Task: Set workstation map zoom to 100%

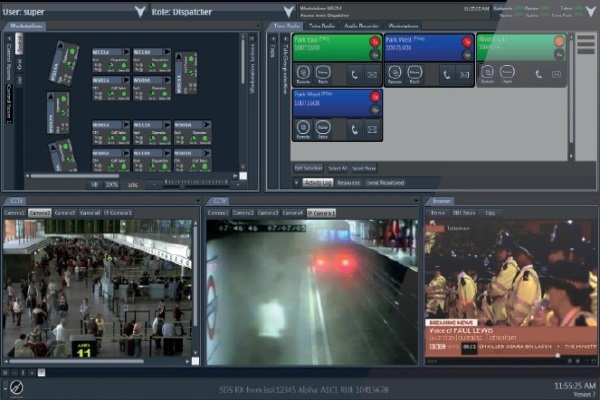Action: 111,185
